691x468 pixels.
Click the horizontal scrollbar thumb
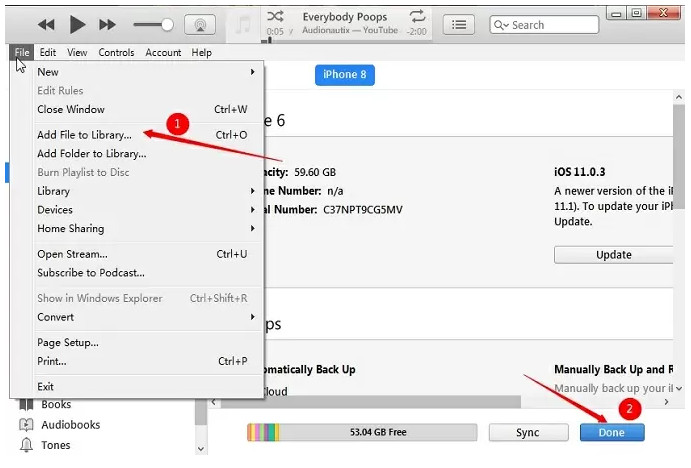(x=371, y=401)
